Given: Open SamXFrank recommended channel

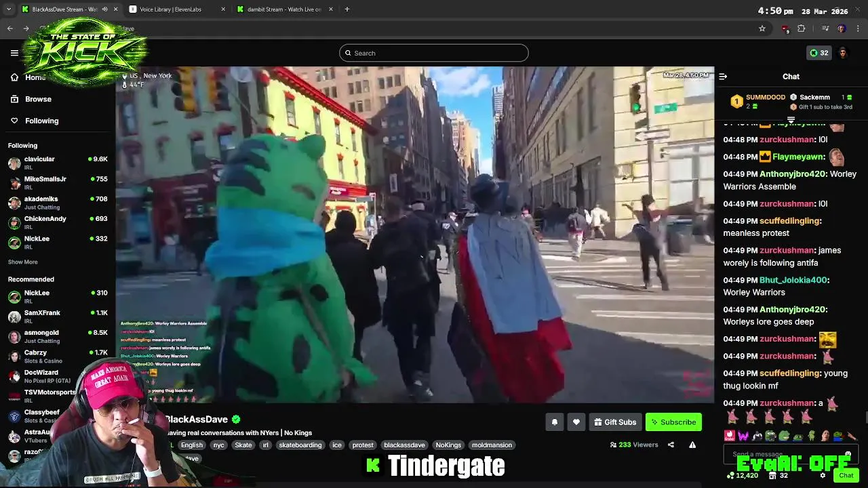Looking at the screenshot, I should pyautogui.click(x=58, y=317).
